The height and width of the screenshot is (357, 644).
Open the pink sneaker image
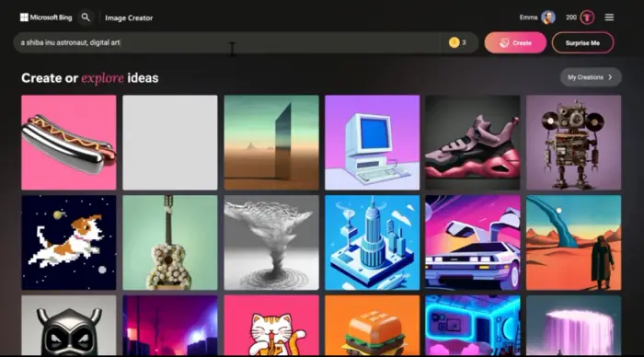[473, 143]
